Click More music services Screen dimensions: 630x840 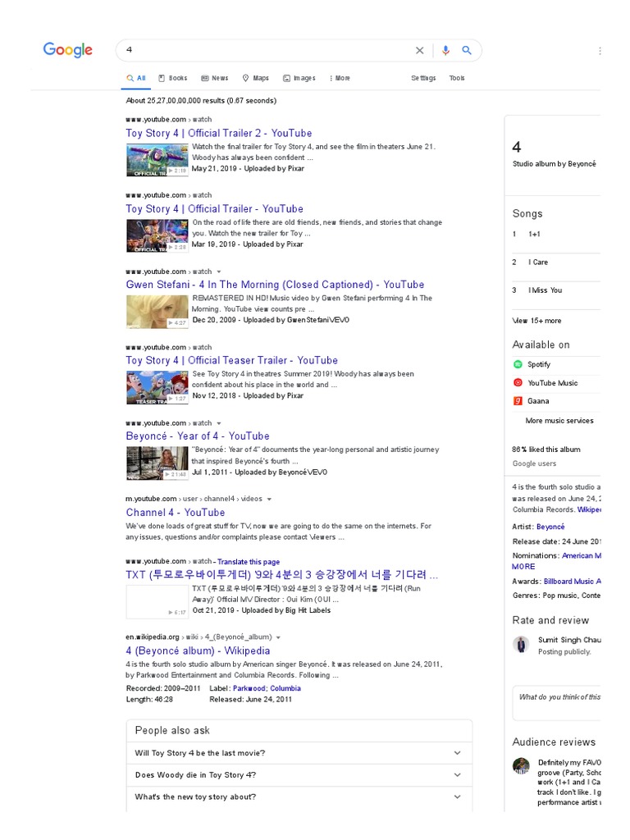559,421
